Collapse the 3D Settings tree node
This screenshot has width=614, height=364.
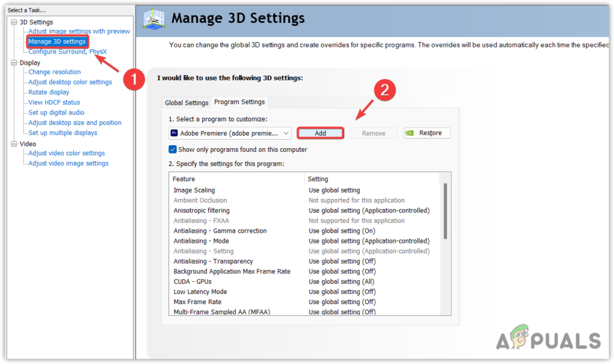pyautogui.click(x=14, y=22)
